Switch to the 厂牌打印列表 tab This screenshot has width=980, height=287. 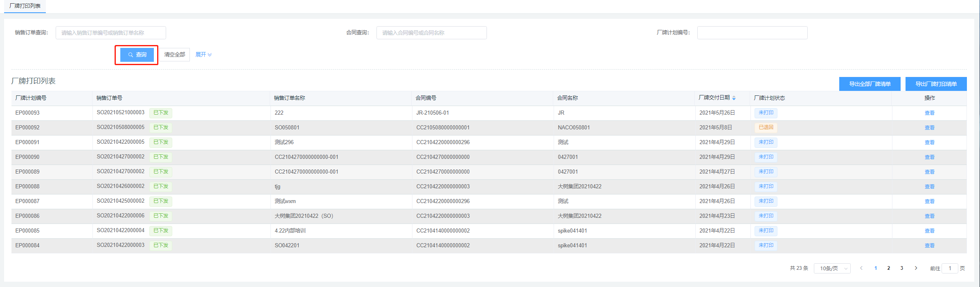[25, 6]
